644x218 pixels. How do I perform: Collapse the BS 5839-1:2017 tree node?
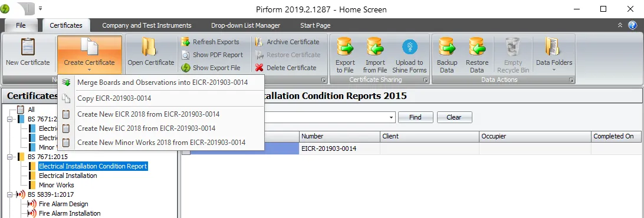(x=10, y=194)
